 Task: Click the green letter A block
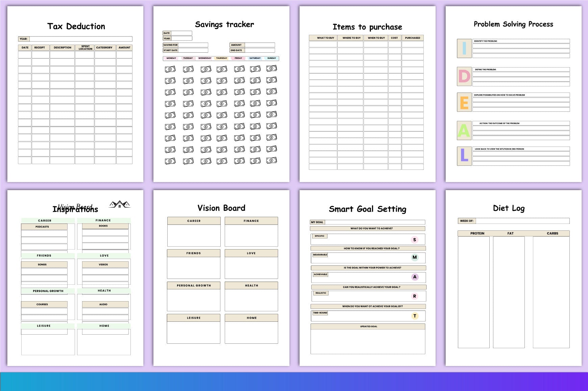pyautogui.click(x=464, y=131)
